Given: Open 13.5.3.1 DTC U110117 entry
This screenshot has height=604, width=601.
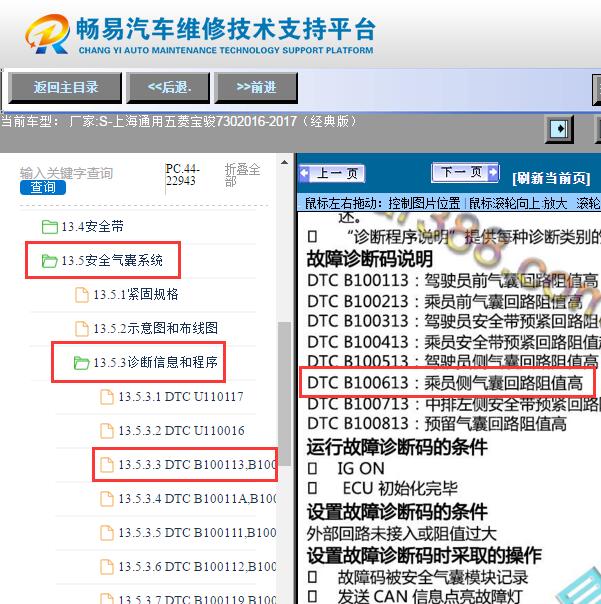Looking at the screenshot, I should 181,397.
